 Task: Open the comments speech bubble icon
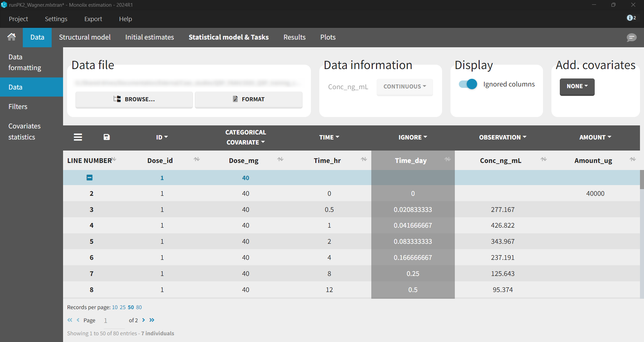631,38
